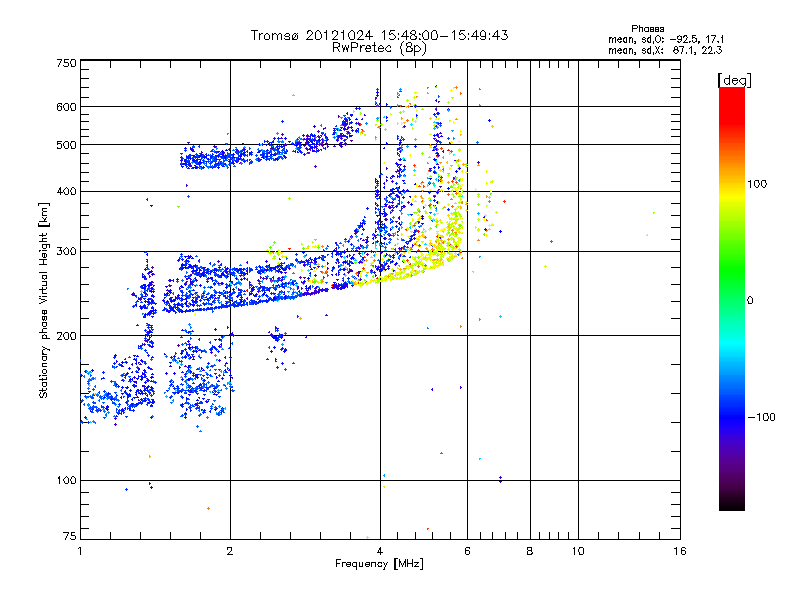Click the "mean, sd,X: 87.1, 22.3" line

665,50
